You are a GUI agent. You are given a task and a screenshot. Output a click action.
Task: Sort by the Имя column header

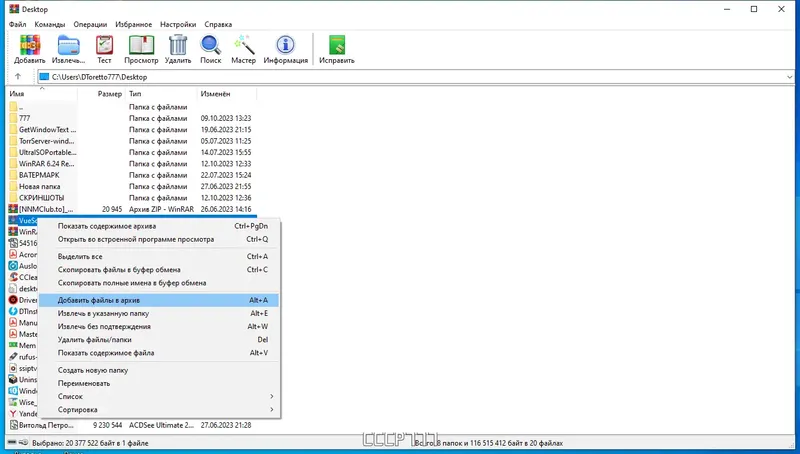pyautogui.click(x=42, y=94)
